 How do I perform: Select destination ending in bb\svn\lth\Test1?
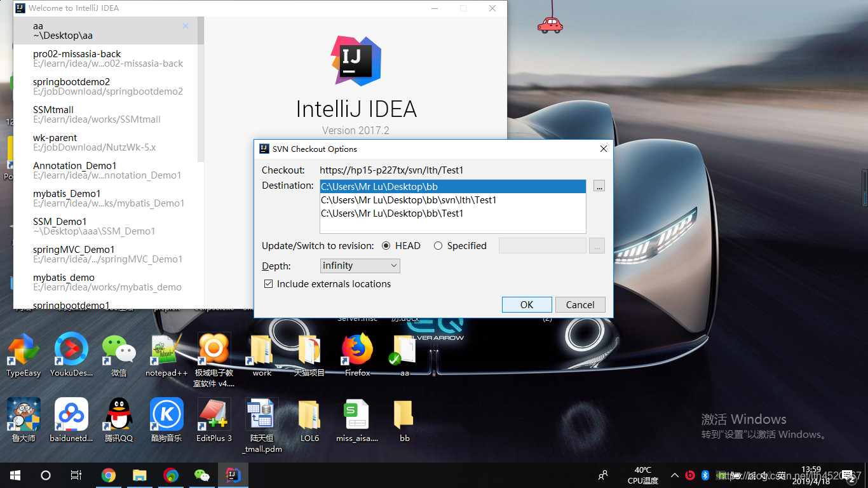452,200
